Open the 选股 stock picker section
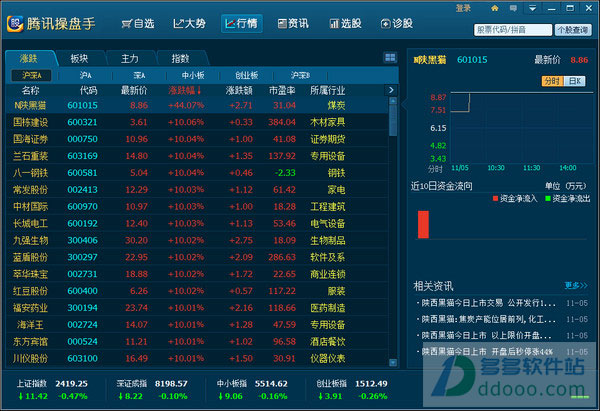The height and width of the screenshot is (411, 600). point(345,24)
